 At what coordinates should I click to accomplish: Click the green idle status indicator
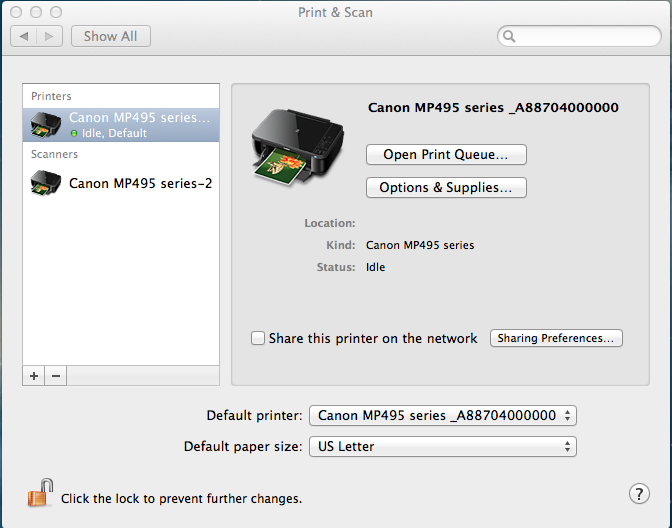(74, 133)
